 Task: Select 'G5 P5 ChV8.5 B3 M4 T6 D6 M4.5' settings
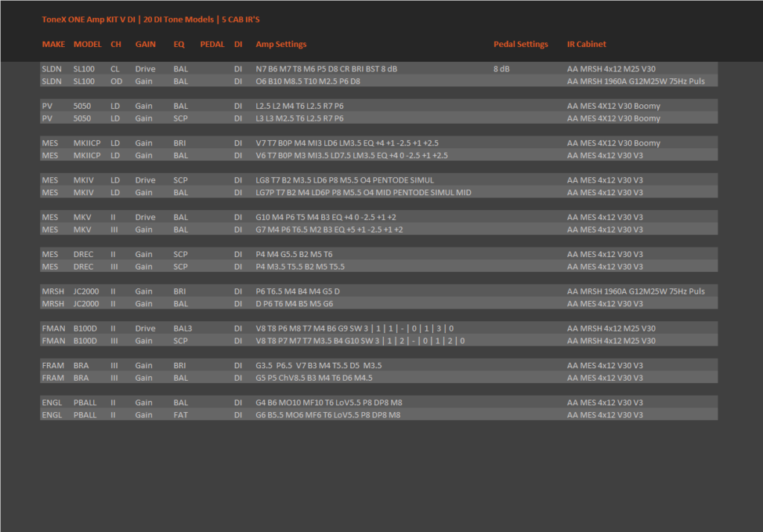(x=314, y=379)
